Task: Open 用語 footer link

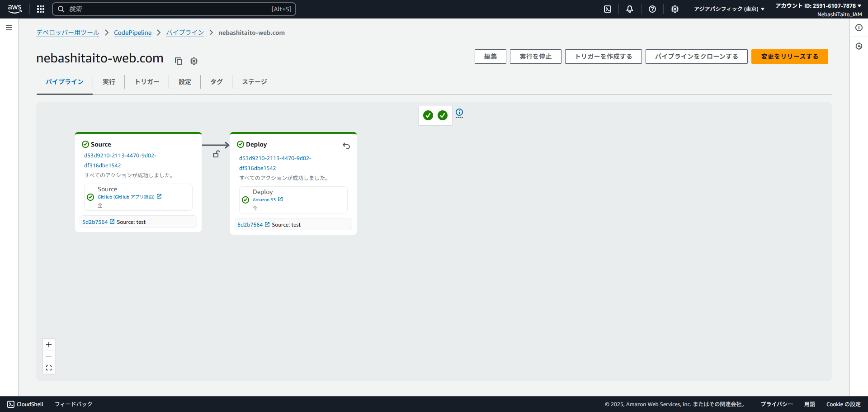Action: tap(810, 404)
